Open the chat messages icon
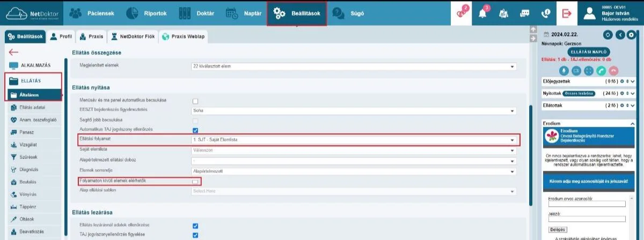The width and height of the screenshot is (644, 240). click(x=524, y=13)
